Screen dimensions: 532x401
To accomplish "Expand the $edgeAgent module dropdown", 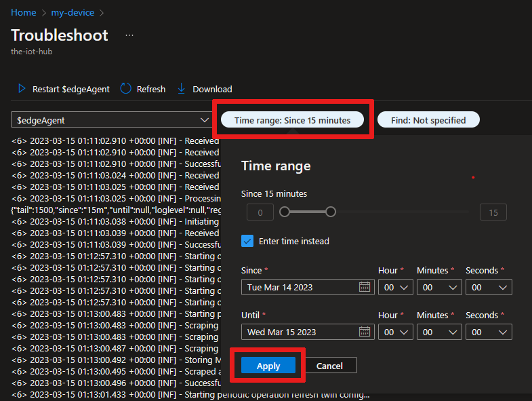I will click(x=112, y=120).
